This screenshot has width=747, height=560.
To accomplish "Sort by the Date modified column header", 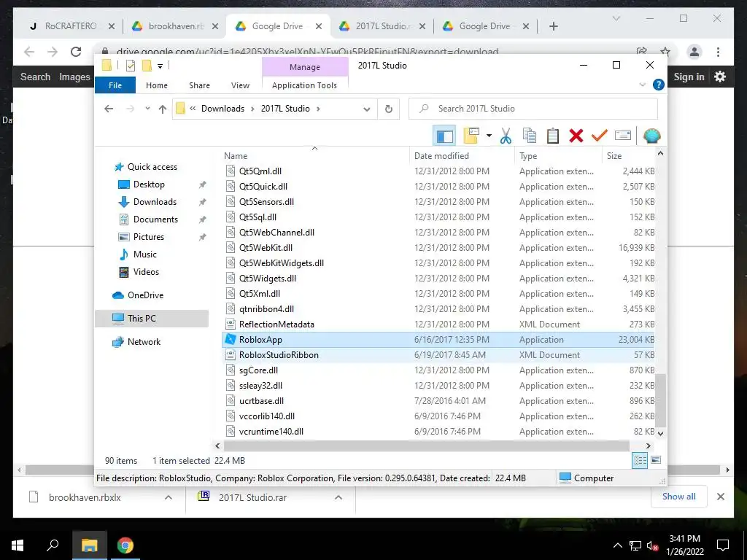I will coord(441,156).
